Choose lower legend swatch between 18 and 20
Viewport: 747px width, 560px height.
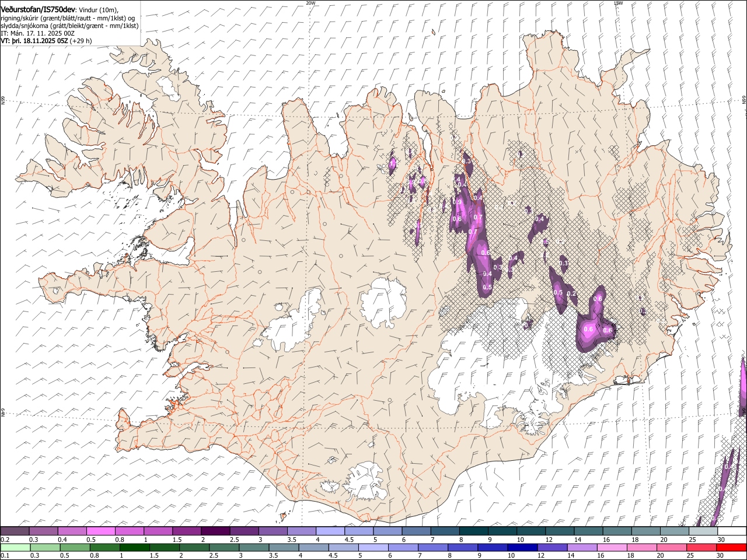(x=641, y=548)
